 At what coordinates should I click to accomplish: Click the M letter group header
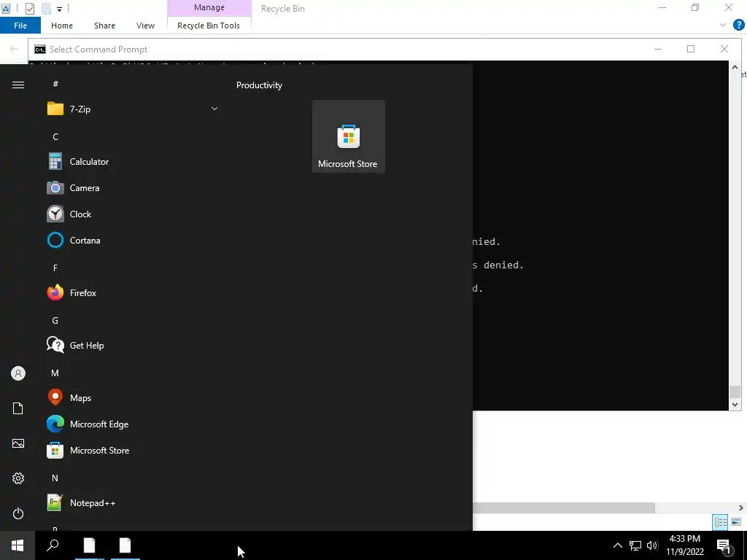(55, 373)
